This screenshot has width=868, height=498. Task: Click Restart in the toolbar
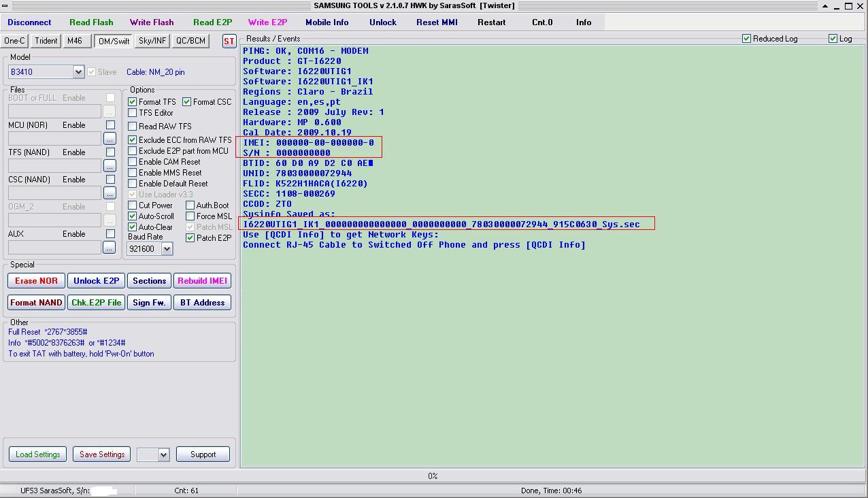point(491,22)
